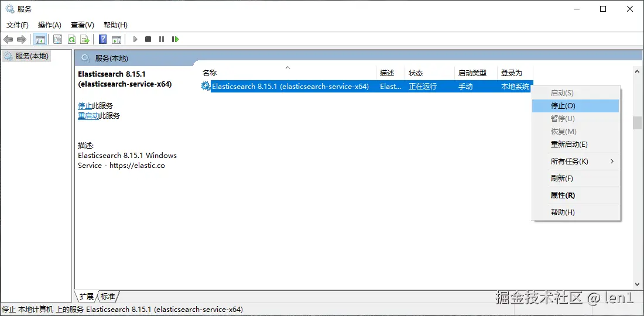The image size is (644, 316).
Task: Click the 手动 startup type cell
Action: [465, 87]
